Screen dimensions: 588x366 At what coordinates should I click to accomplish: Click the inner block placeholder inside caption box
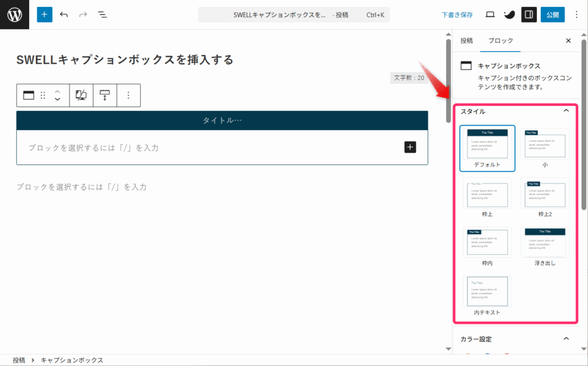coord(94,147)
